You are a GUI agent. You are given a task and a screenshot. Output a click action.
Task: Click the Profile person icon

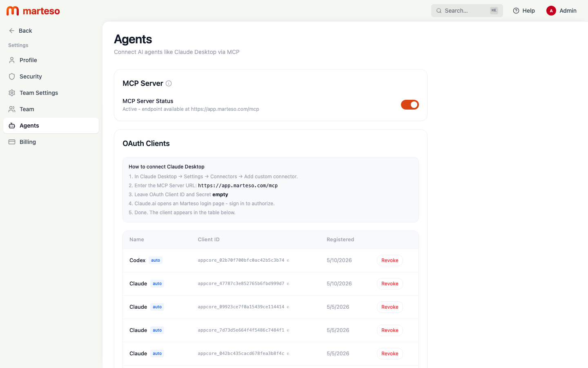pos(12,60)
